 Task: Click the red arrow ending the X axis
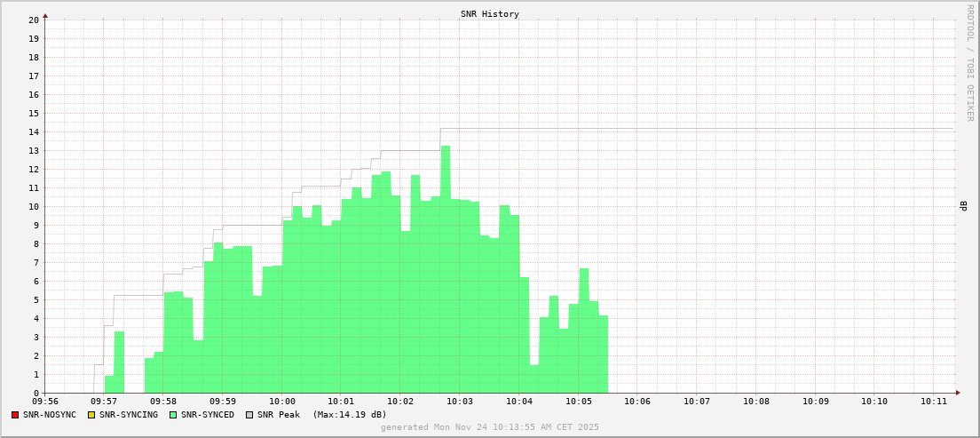click(x=958, y=393)
